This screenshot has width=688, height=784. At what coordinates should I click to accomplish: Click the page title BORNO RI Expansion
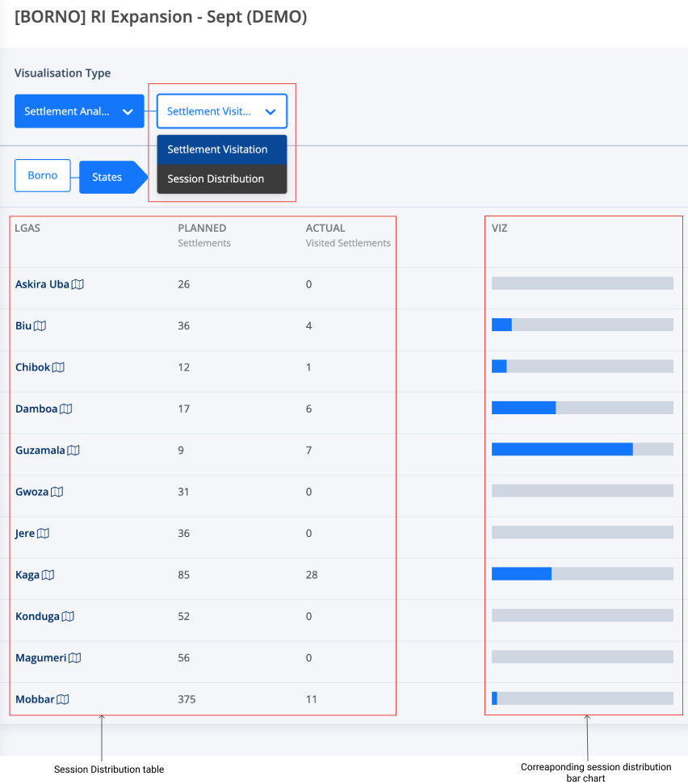161,17
